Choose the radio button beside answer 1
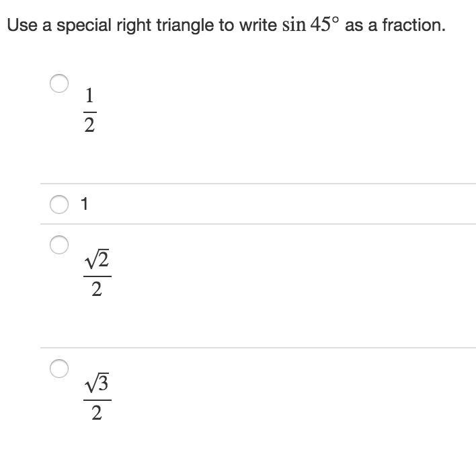This screenshot has width=476, height=452. (x=59, y=204)
